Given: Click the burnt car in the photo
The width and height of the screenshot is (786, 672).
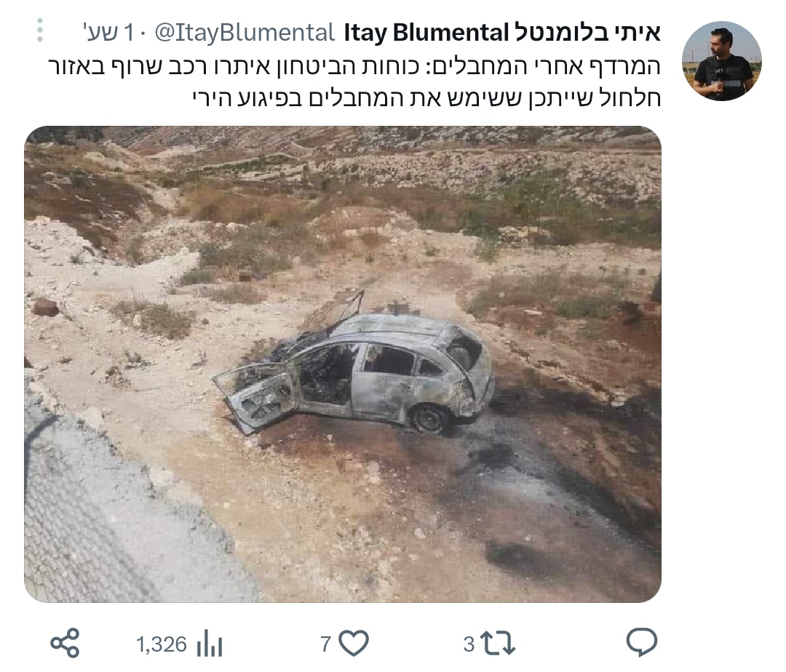Looking at the screenshot, I should tap(354, 370).
